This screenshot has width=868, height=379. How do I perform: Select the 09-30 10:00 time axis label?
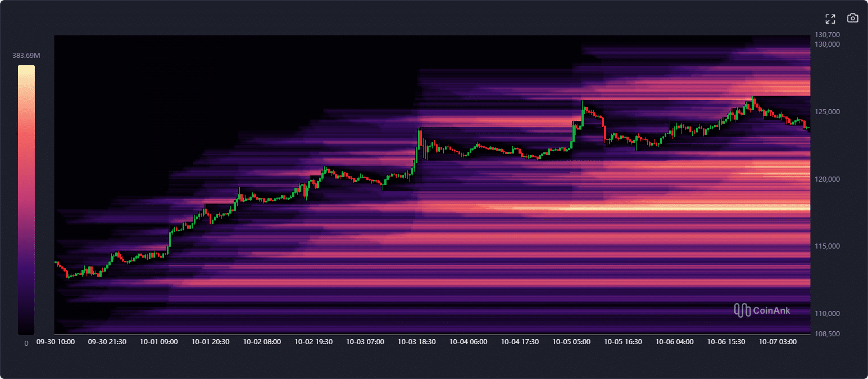pos(55,341)
